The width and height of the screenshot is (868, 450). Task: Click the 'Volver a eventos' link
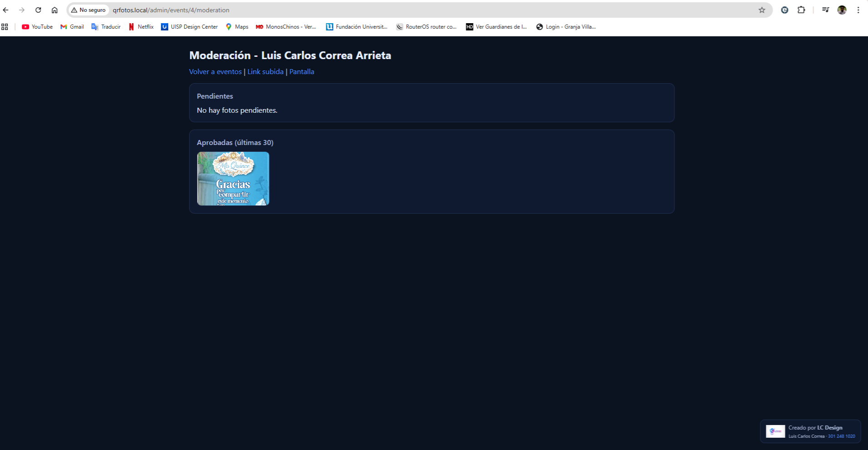[215, 71]
